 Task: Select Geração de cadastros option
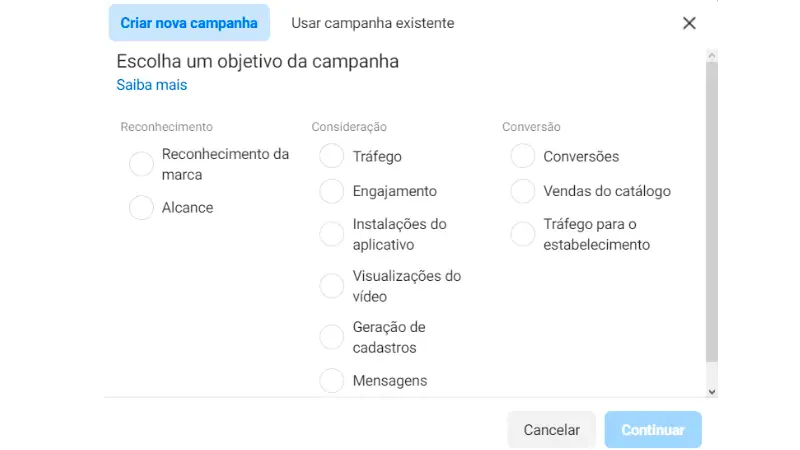click(x=332, y=337)
